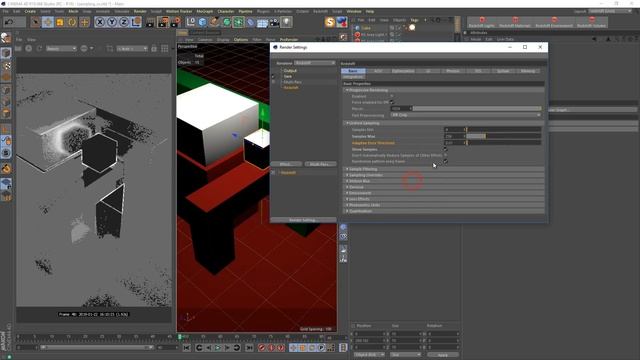Viewport: 640px width, 360px height.
Task: Click Go to End playback button
Action: (249, 348)
